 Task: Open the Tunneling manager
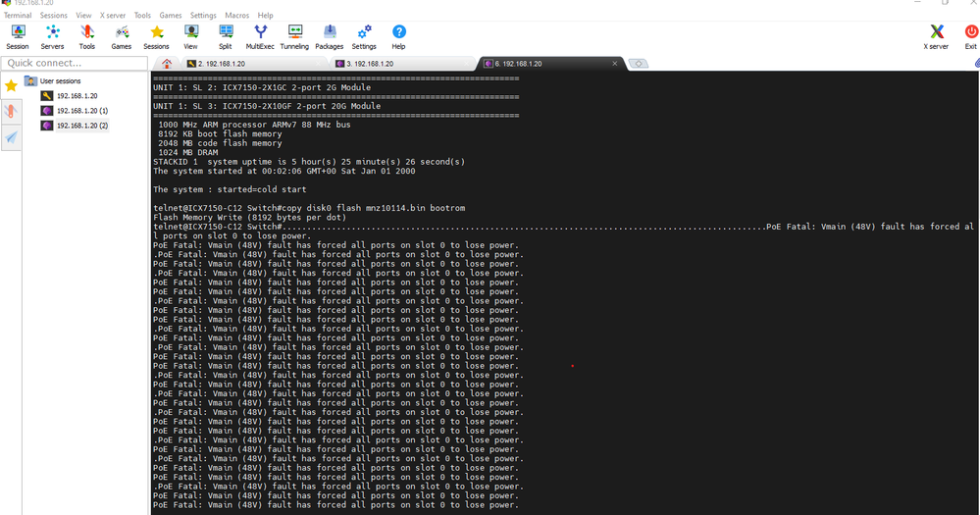click(294, 37)
